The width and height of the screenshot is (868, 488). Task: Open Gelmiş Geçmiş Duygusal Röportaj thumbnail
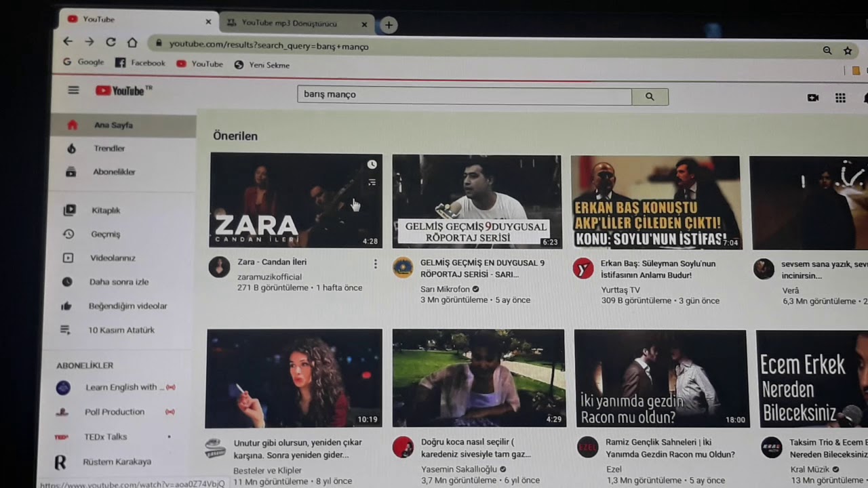click(x=477, y=201)
